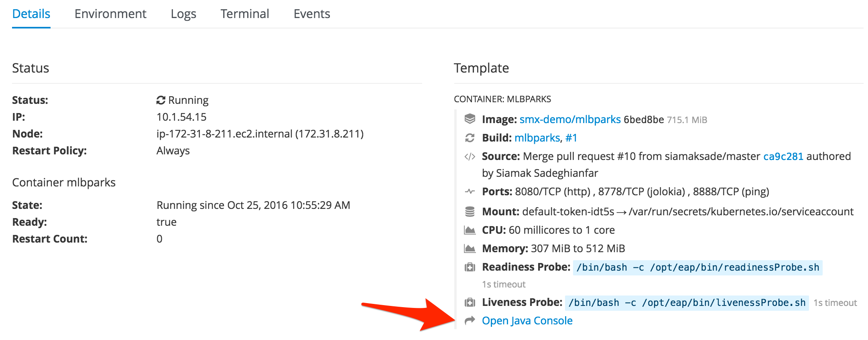
Task: Open the smx-demo/mlbparks image link
Action: click(x=570, y=119)
